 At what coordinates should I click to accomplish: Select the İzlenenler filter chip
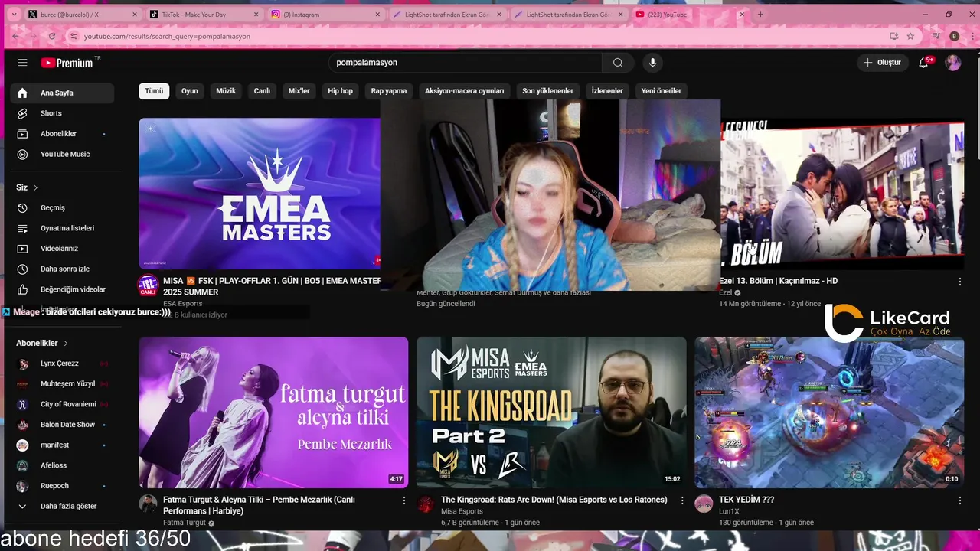(607, 91)
